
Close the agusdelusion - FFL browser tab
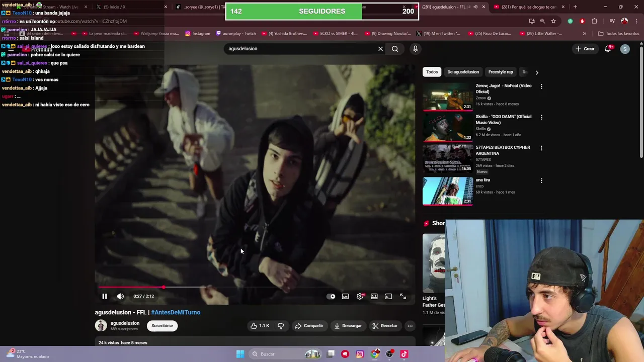tap(484, 7)
